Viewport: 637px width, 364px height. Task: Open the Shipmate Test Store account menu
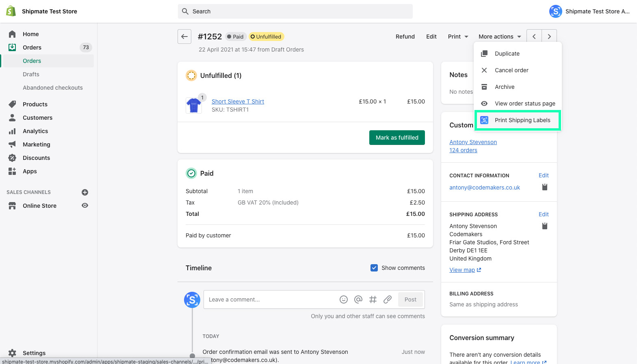(x=589, y=11)
